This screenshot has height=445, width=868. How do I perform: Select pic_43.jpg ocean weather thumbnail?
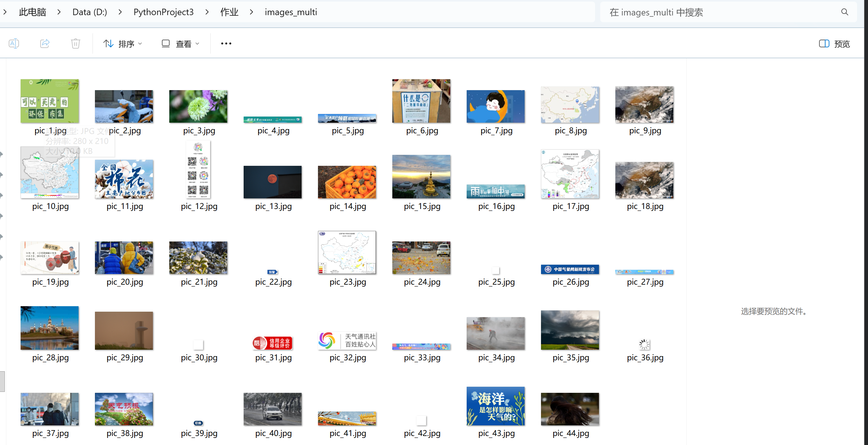click(495, 406)
